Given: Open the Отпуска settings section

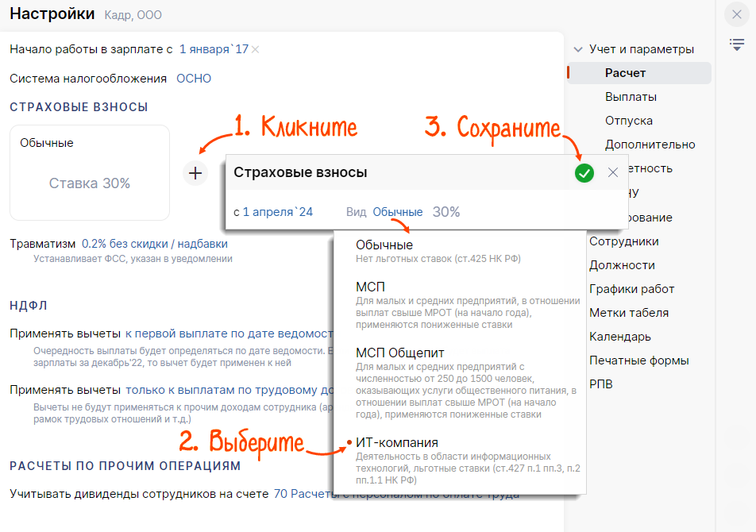Looking at the screenshot, I should 629,121.
